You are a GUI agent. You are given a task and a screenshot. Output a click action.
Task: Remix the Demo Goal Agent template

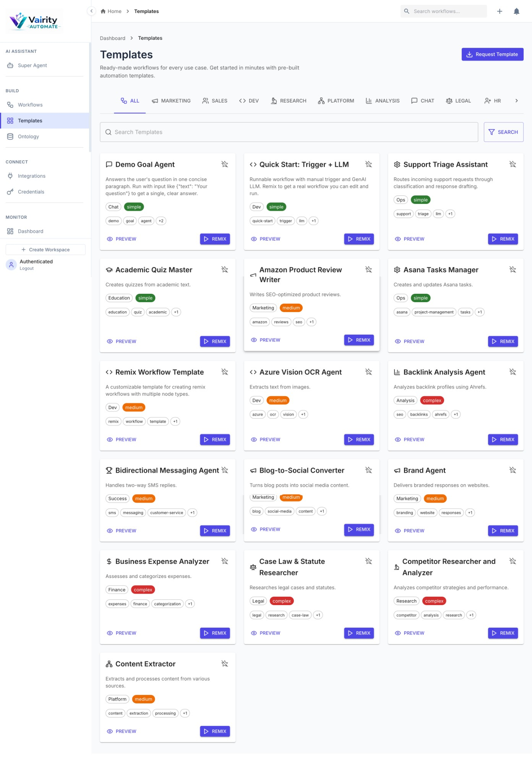coord(215,239)
